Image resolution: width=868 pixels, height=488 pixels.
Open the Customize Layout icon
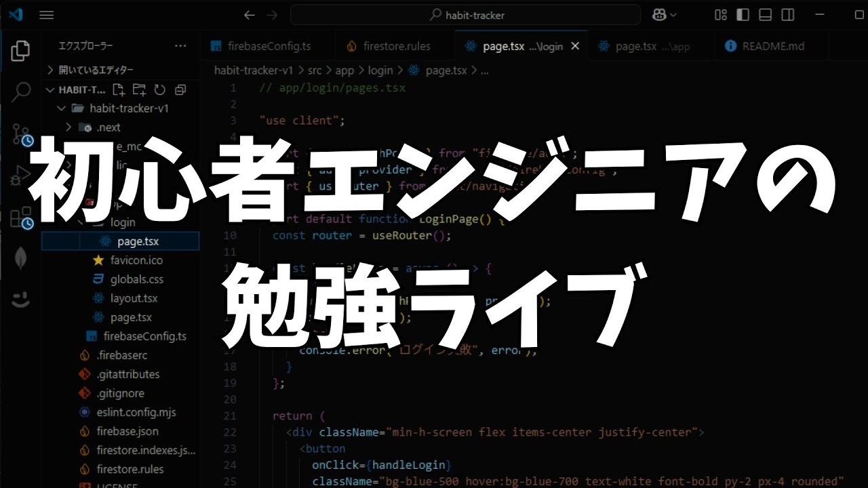pyautogui.click(x=720, y=14)
